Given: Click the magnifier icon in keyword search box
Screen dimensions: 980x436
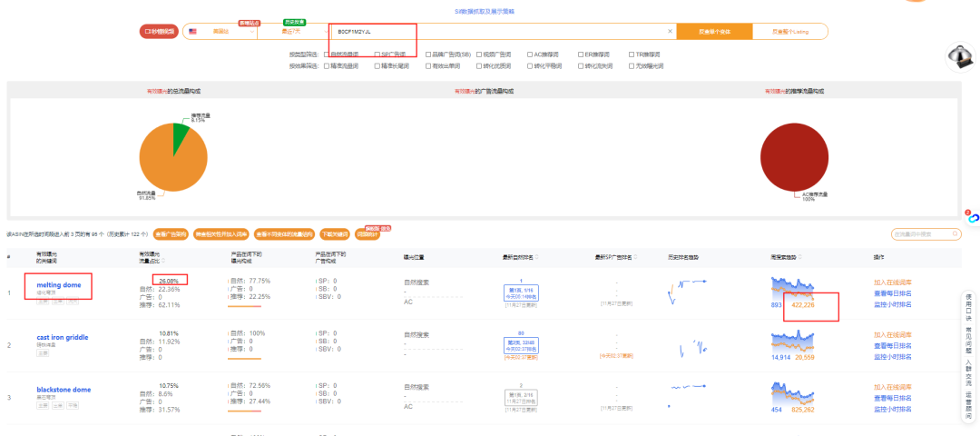Looking at the screenshot, I should [x=955, y=234].
